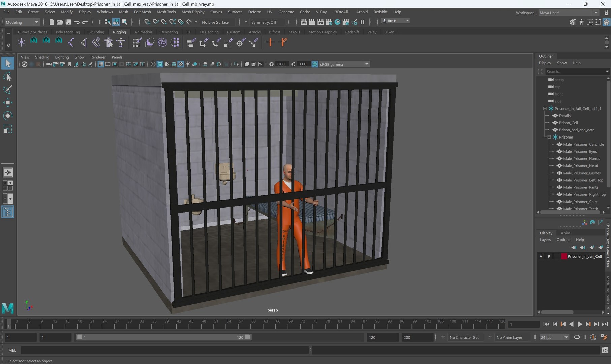Open the Mesh Tools menu
The height and width of the screenshot is (364, 611).
click(166, 12)
